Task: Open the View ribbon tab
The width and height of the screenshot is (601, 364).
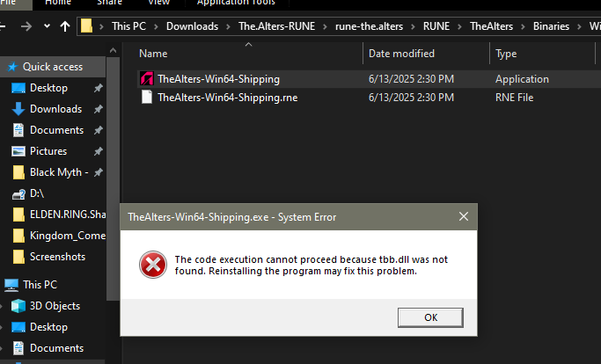Action: tap(158, 3)
